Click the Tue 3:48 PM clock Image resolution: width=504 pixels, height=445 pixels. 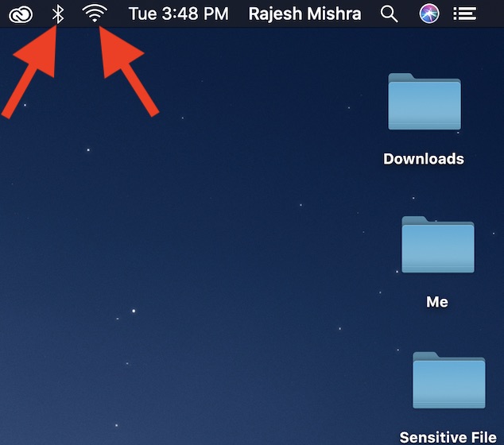178,14
